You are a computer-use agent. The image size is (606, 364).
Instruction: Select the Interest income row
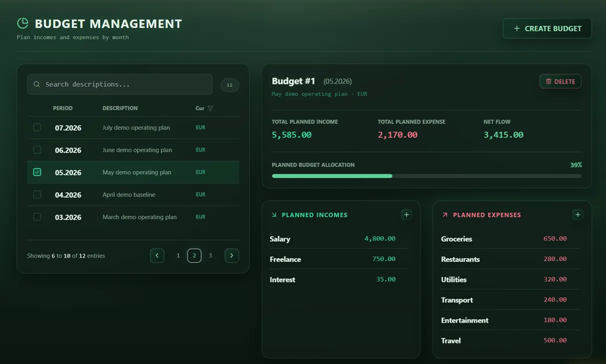coord(339,280)
